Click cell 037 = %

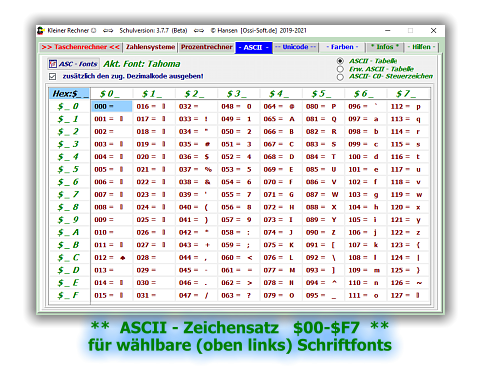pos(196,169)
